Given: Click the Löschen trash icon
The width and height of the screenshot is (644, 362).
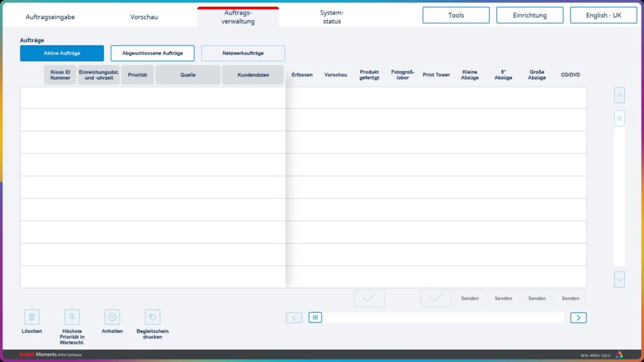Looking at the screenshot, I should click(32, 317).
